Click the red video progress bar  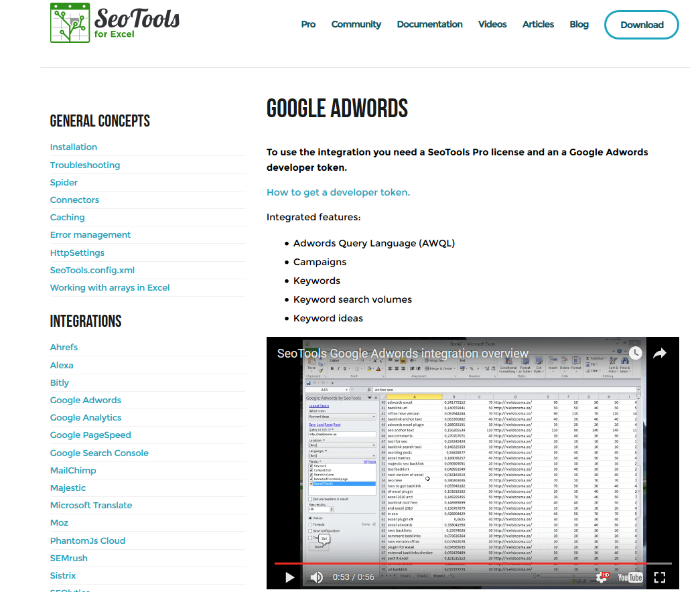pos(473,563)
